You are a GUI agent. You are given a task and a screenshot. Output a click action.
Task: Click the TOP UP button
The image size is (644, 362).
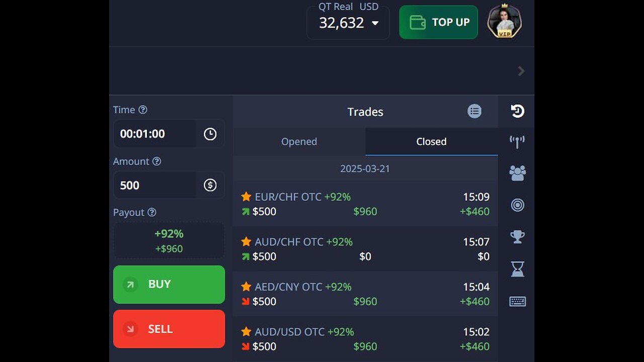[x=438, y=22]
